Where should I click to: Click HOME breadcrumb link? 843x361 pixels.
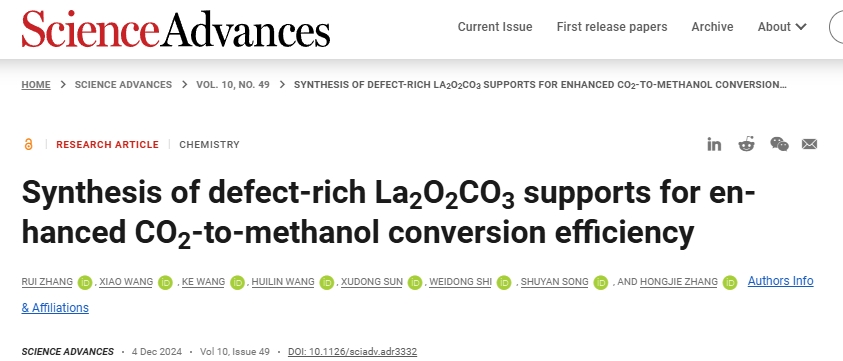tap(36, 84)
